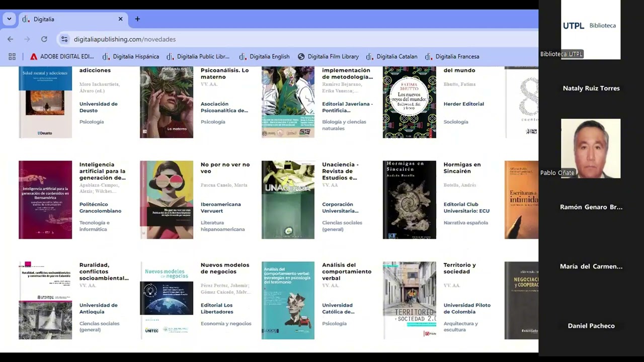The width and height of the screenshot is (644, 362).
Task: Click author Bhutto, Fatima
Action: coord(459,84)
